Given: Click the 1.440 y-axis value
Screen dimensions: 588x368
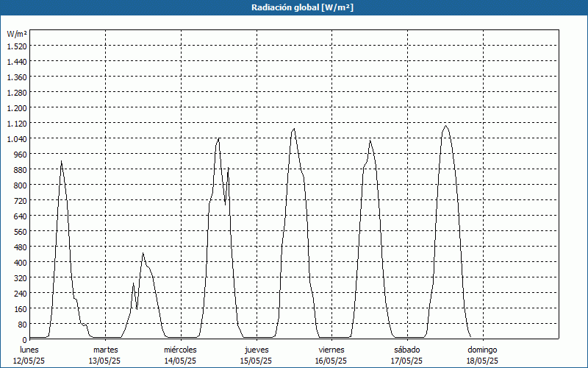Looking at the screenshot, I should [17, 62].
